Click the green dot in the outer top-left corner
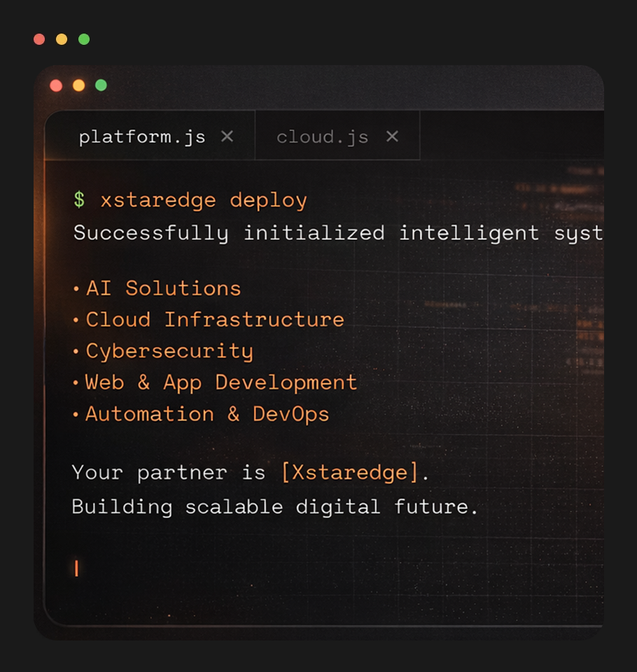The image size is (637, 672). [84, 39]
